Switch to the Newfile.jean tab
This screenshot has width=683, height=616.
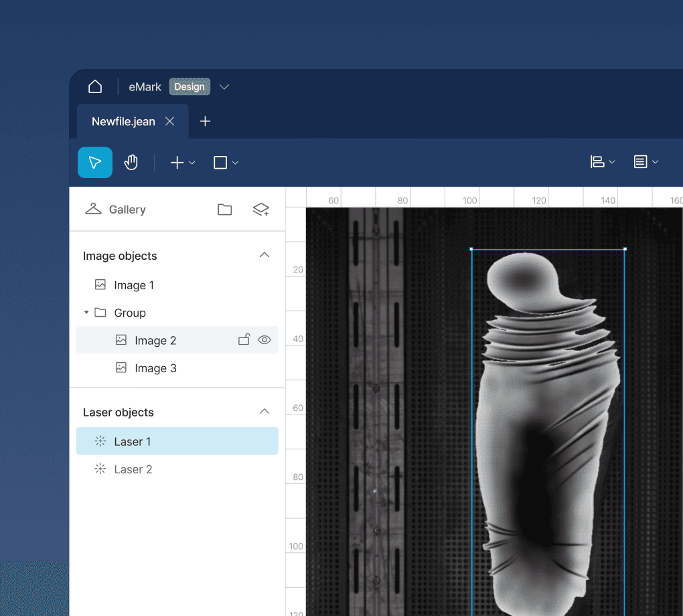(x=124, y=121)
